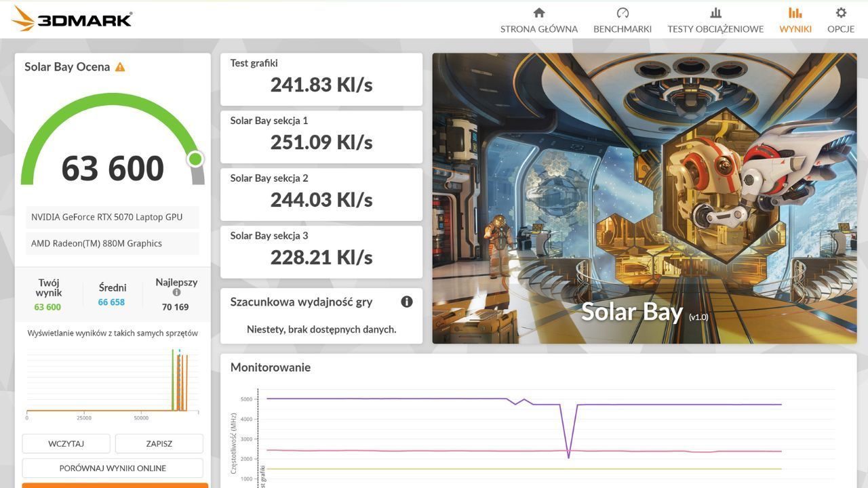Screen dimensions: 868x488
Task: Click the Testy Obciążeniowe chart icon
Action: coord(715,13)
